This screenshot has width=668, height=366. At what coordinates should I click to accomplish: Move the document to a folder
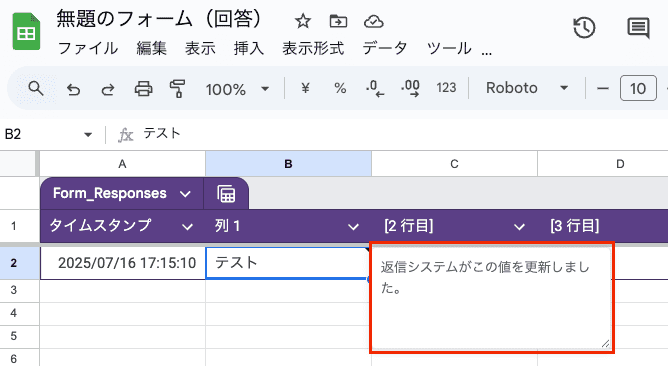[x=338, y=21]
